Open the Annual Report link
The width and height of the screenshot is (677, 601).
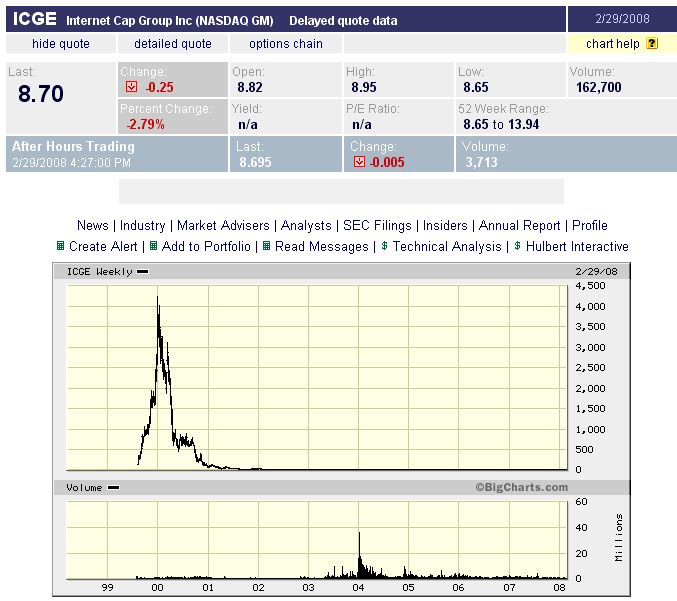(x=519, y=226)
